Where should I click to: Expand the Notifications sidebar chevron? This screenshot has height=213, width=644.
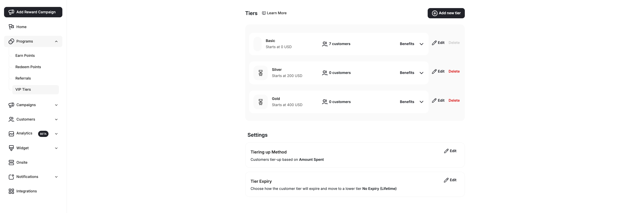pyautogui.click(x=56, y=177)
